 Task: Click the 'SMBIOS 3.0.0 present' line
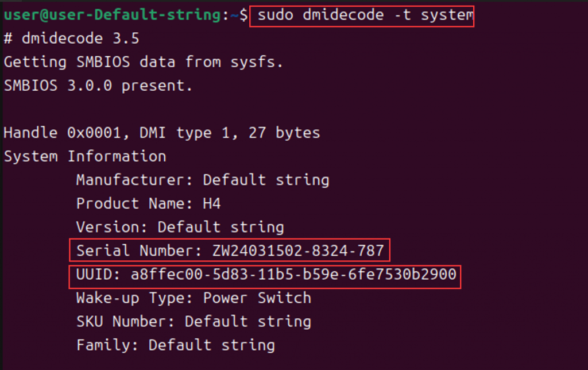click(98, 86)
